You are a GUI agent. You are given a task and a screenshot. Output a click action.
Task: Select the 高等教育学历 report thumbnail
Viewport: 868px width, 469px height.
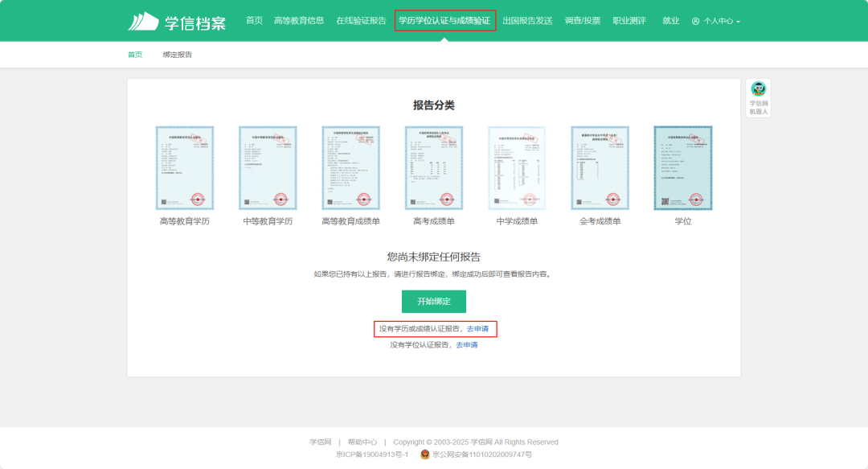point(184,168)
